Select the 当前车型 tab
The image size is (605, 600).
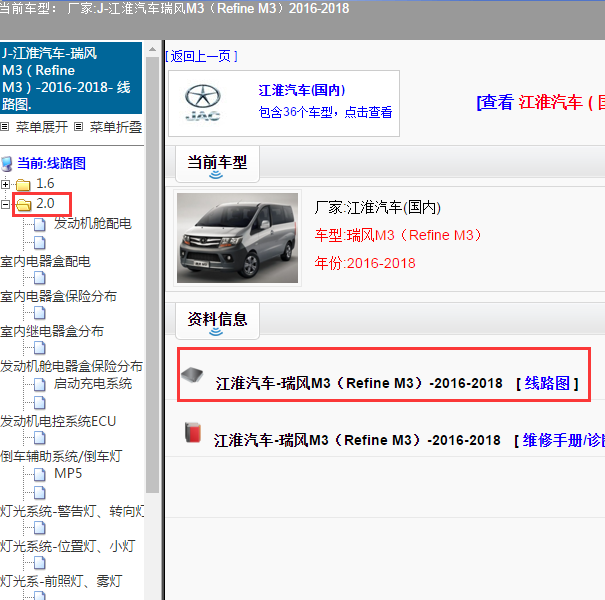217,161
